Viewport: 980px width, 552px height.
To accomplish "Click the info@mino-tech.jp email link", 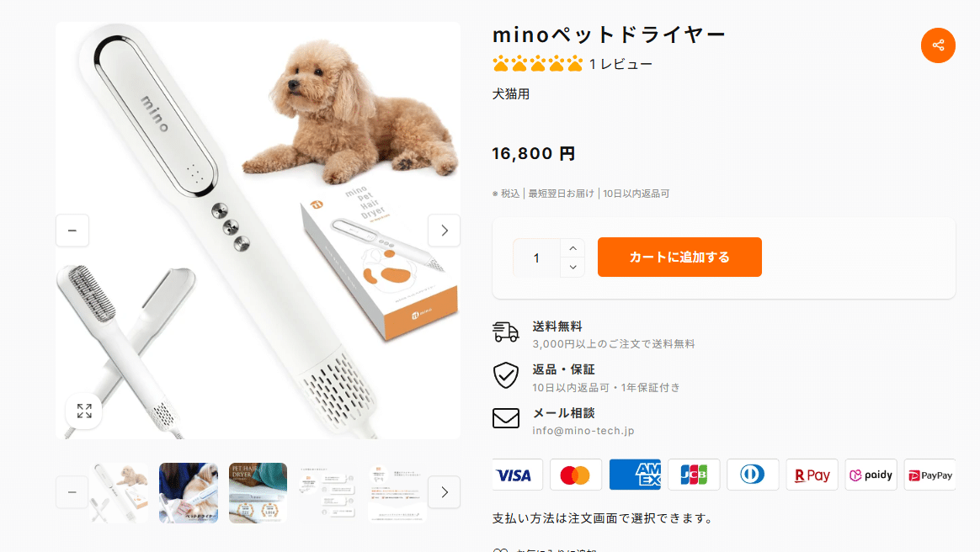I will pos(583,431).
